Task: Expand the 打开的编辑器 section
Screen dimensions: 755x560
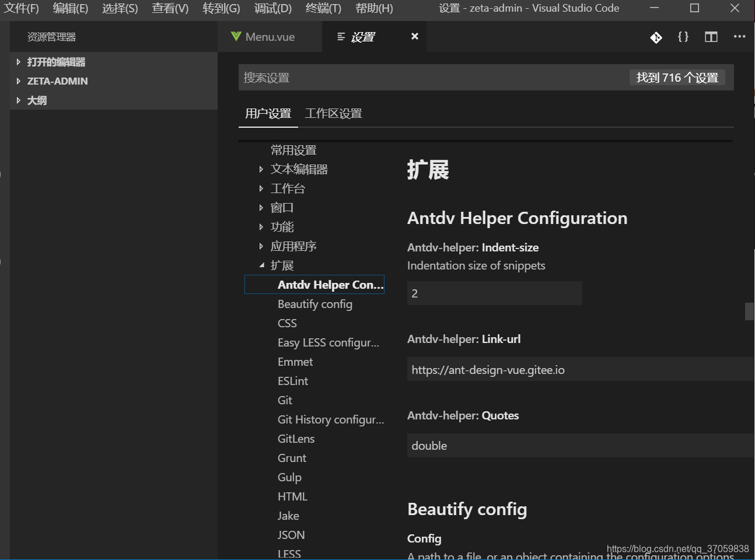Action: [19, 62]
